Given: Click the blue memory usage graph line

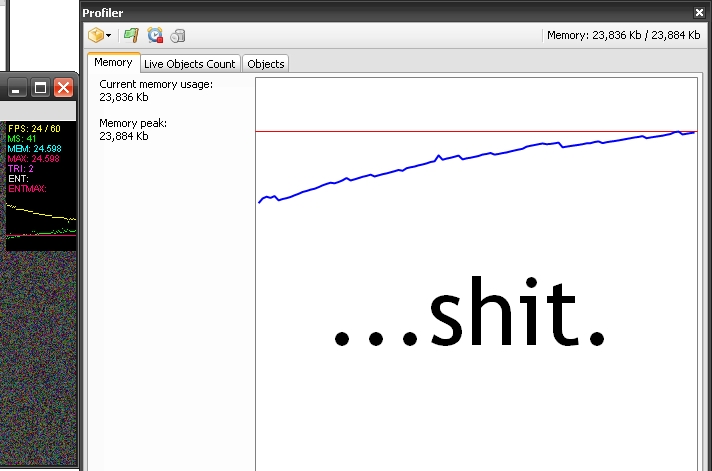Looking at the screenshot, I should (x=477, y=158).
